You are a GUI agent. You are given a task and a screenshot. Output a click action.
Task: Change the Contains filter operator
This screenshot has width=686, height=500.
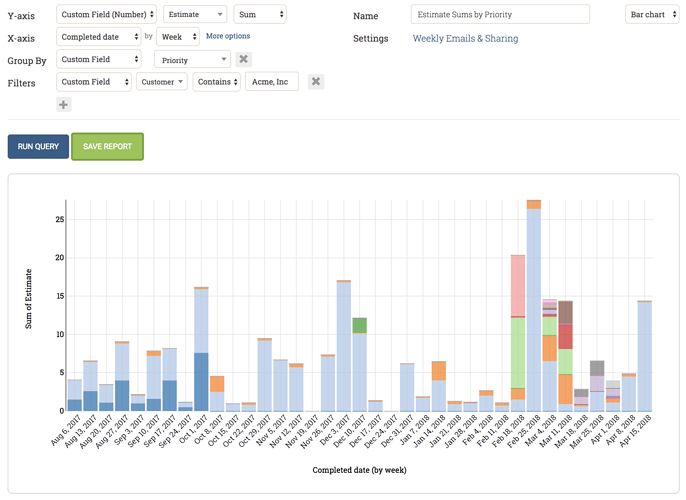tap(217, 81)
